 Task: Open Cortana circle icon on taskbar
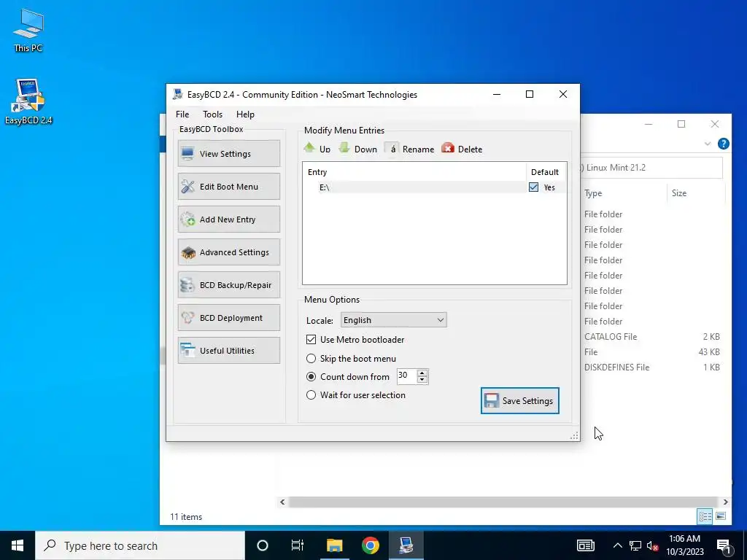[263, 545]
